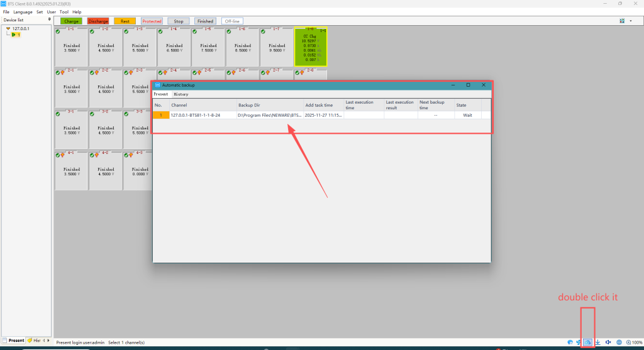
Task: Open the chat bubble icon in status bar
Action: (570, 342)
